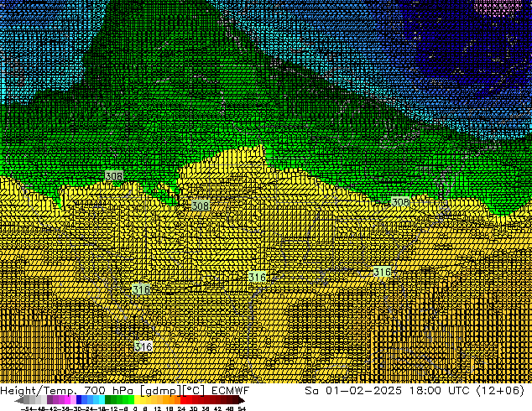This screenshot has height=411, width=532.
Task: Click the upper of the two 316 labels on the left
Action: (x=141, y=289)
